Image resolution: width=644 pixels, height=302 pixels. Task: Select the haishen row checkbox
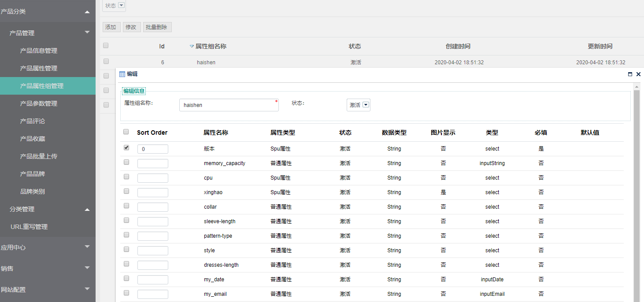106,62
